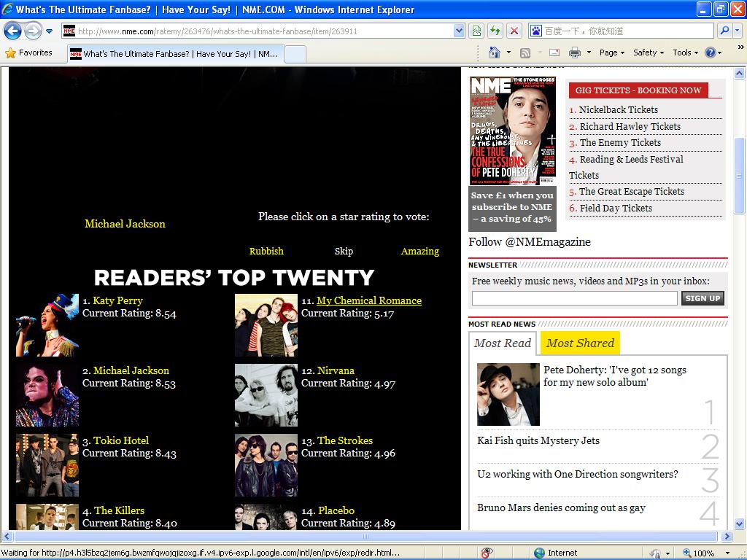Open the Home page icon
Screen dimensions: 747x560
(495, 52)
